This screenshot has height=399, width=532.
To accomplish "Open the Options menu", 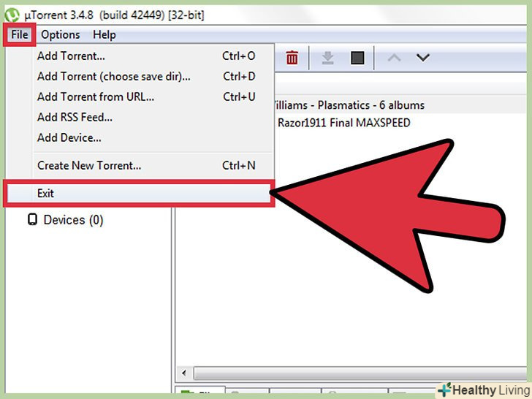I will tap(61, 34).
